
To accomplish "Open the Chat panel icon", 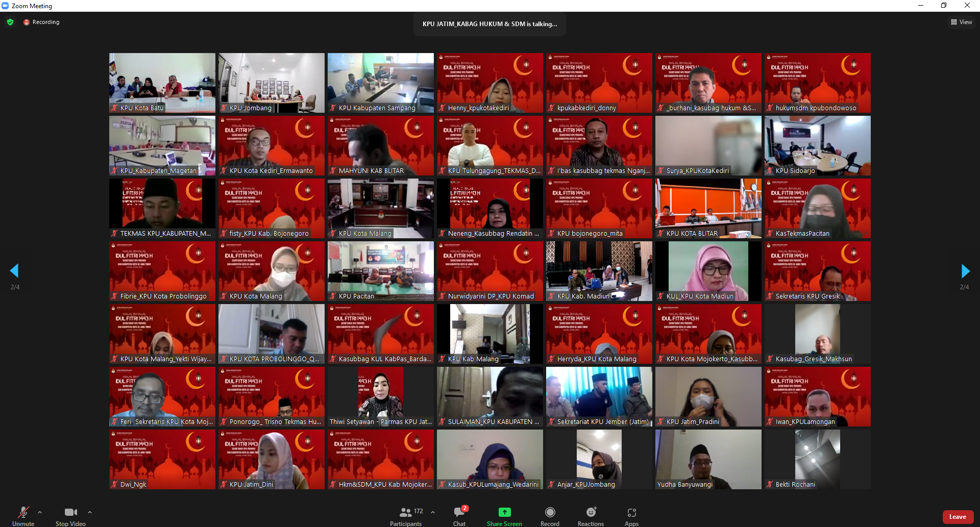I will pos(459,513).
